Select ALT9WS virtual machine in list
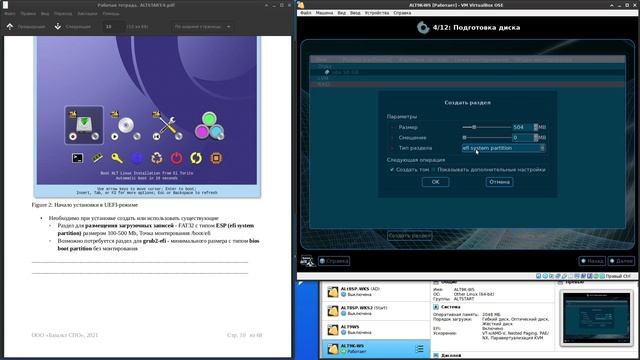 click(x=376, y=330)
